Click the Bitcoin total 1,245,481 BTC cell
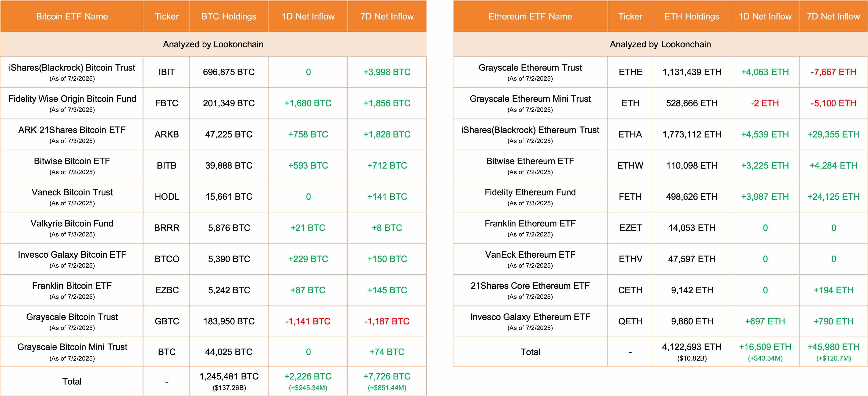This screenshot has height=396, width=868. point(229,377)
